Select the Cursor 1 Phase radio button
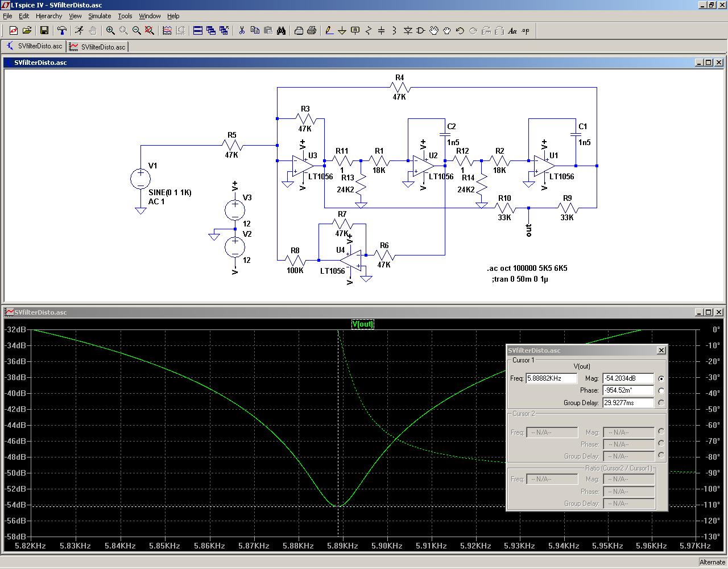This screenshot has height=569, width=728. point(661,391)
